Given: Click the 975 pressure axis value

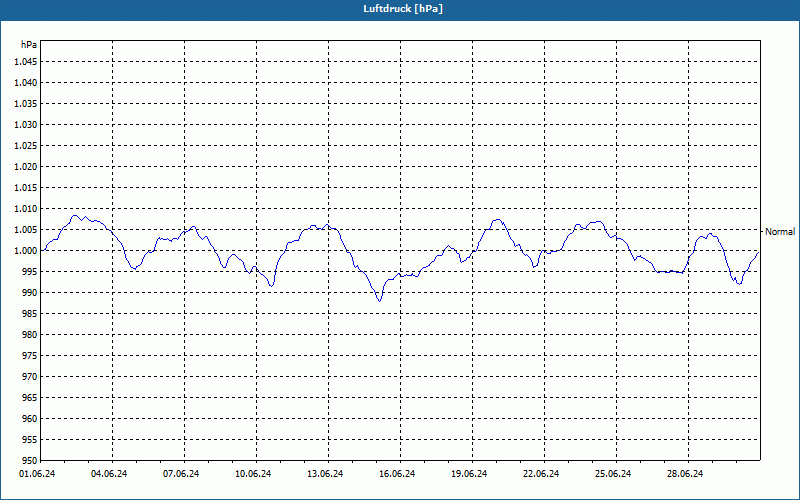Looking at the screenshot, I should tap(30, 356).
